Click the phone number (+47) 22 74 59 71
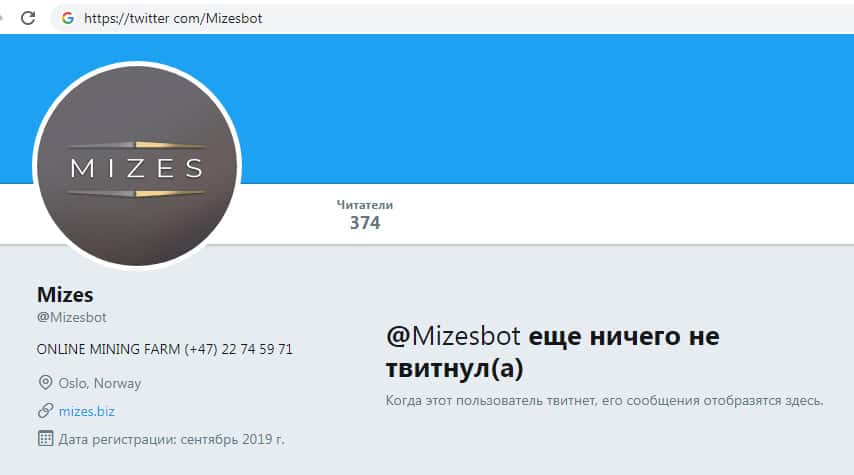The image size is (854, 475). [239, 349]
